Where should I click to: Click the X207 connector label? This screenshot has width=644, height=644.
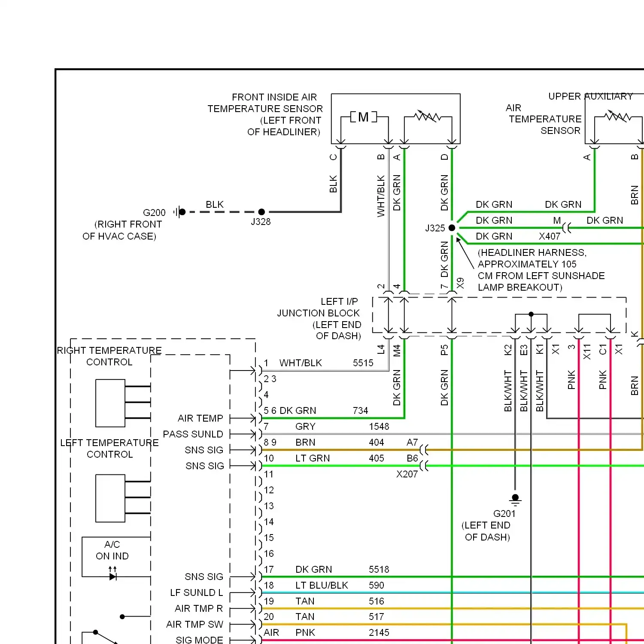tap(407, 474)
